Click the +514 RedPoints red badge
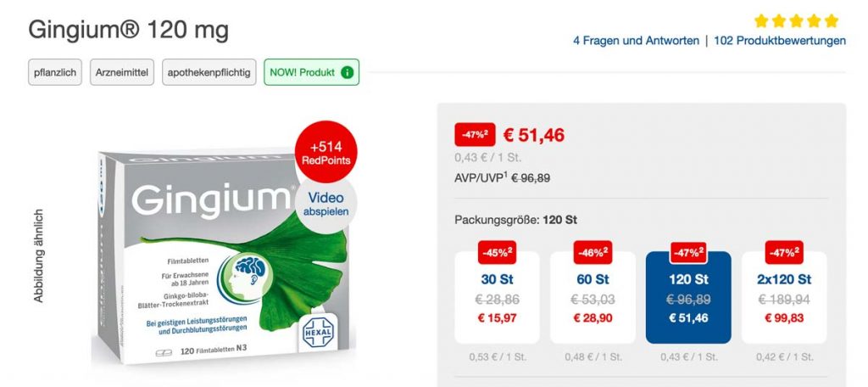This screenshot has height=387, width=868. pos(326,153)
